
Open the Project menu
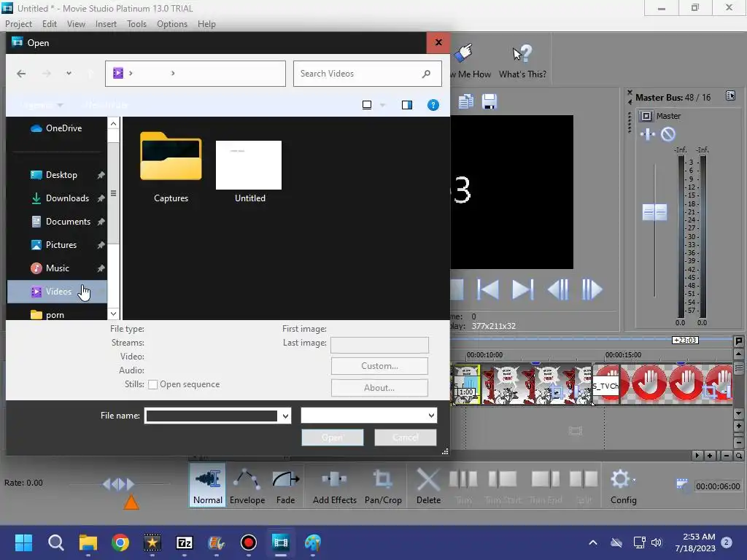[x=18, y=24]
